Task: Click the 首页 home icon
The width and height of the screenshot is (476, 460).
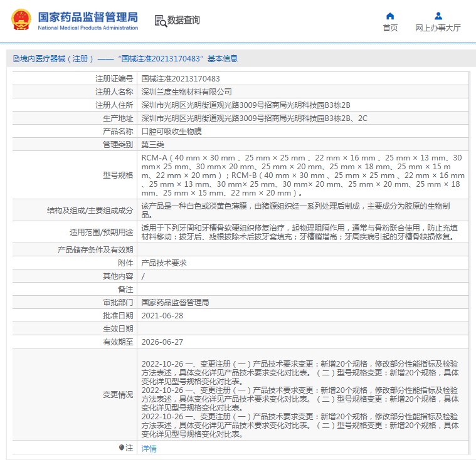Action: coord(390,16)
